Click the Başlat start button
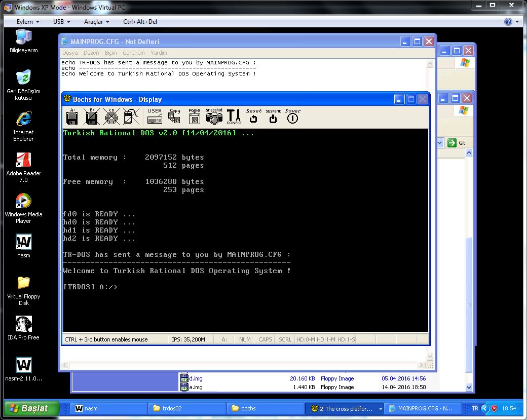This screenshot has height=420, width=527. coord(31,408)
